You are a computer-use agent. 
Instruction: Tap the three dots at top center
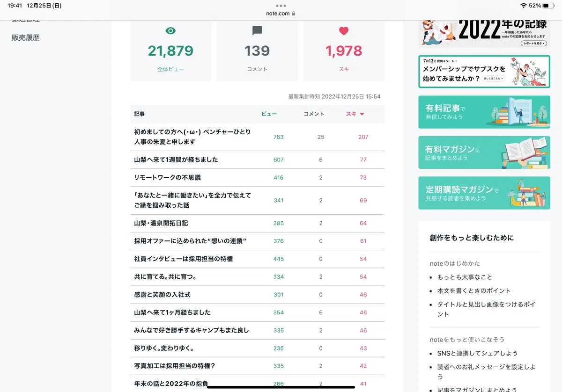pyautogui.click(x=281, y=6)
